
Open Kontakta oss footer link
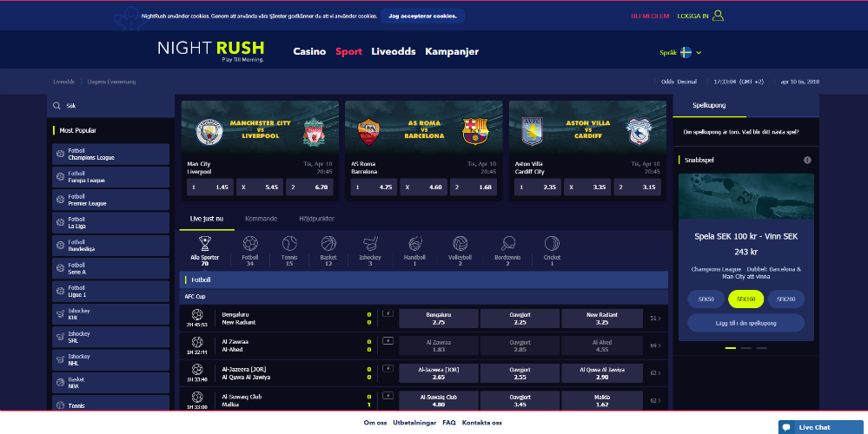[482, 423]
